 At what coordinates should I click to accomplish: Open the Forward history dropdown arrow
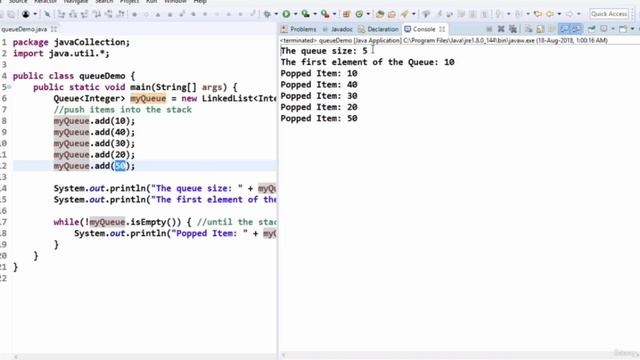pyautogui.click(x=578, y=14)
